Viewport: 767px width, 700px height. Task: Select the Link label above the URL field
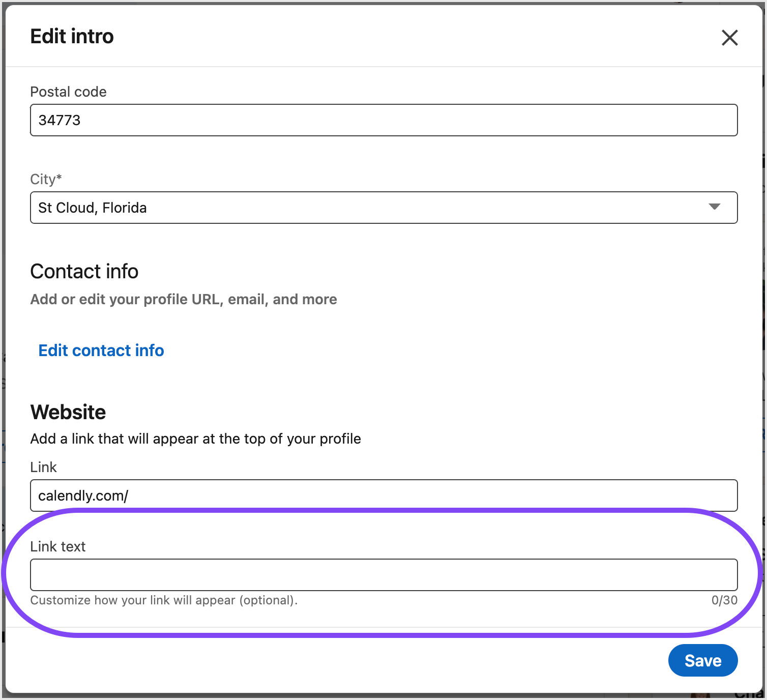click(43, 467)
